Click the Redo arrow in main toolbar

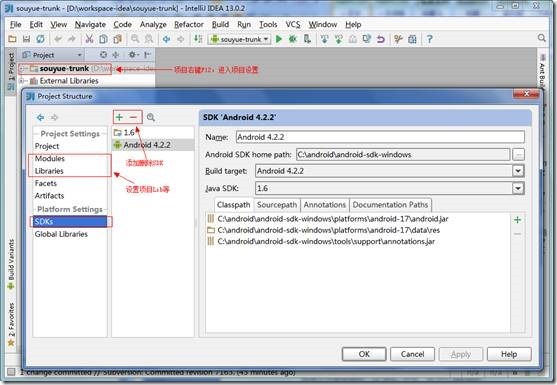[x=71, y=39]
